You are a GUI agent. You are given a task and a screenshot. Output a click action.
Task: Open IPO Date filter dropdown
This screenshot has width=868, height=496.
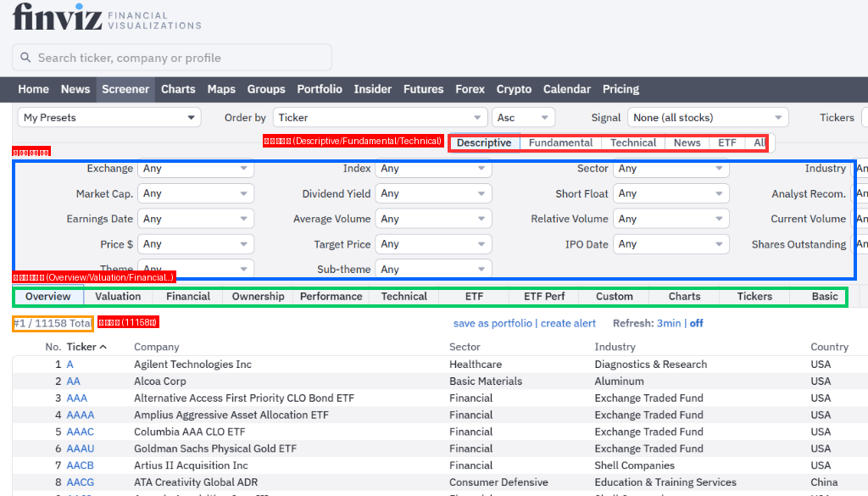click(671, 243)
